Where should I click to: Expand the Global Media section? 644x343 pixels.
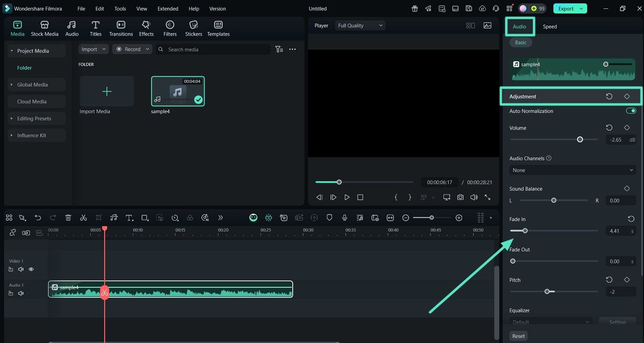click(11, 85)
